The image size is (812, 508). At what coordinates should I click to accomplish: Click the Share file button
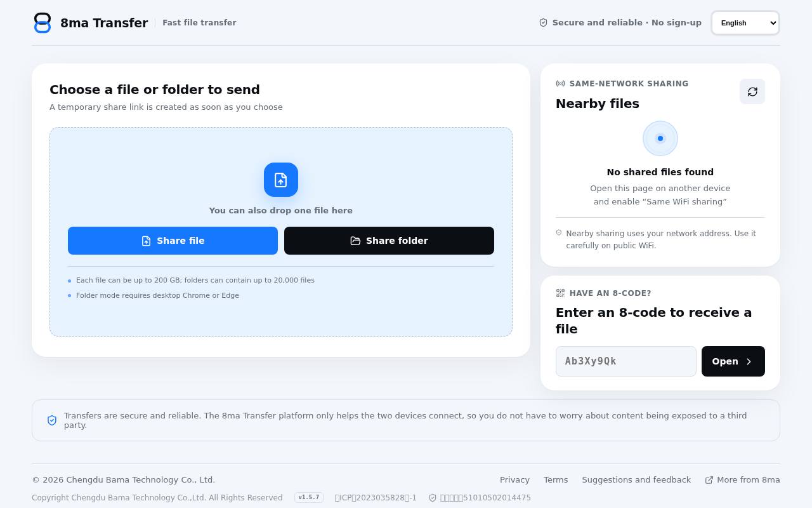point(173,241)
